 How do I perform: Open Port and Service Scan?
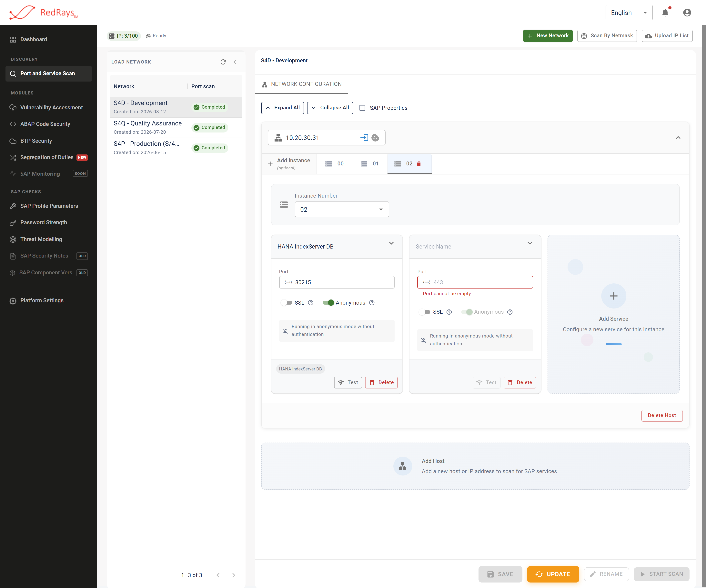(x=48, y=73)
